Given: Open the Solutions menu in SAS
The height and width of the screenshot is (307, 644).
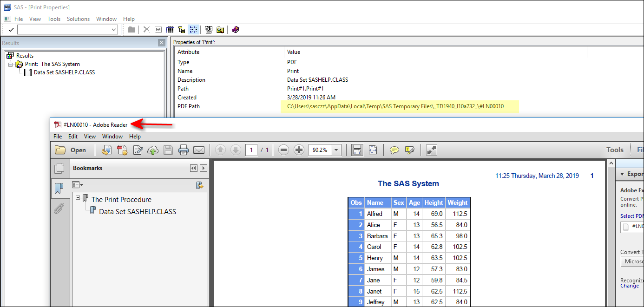Looking at the screenshot, I should coord(78,19).
